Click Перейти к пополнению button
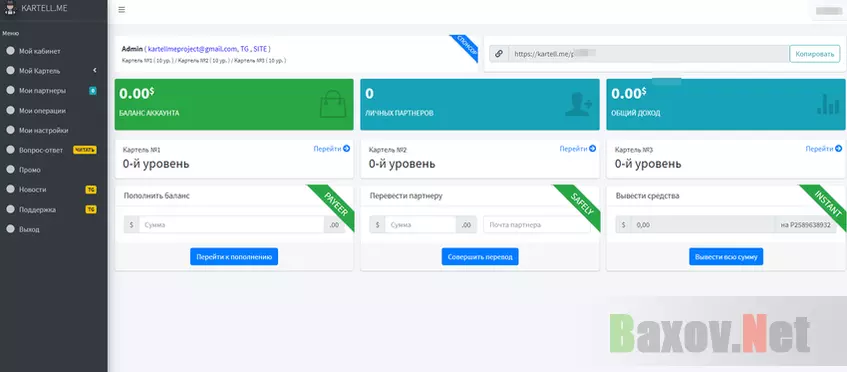Image resolution: width=847 pixels, height=372 pixels. [234, 257]
